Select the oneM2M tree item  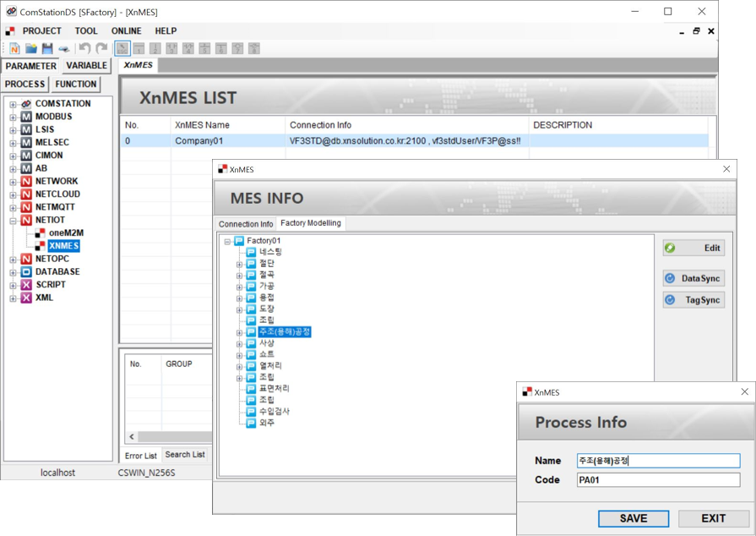click(x=65, y=232)
